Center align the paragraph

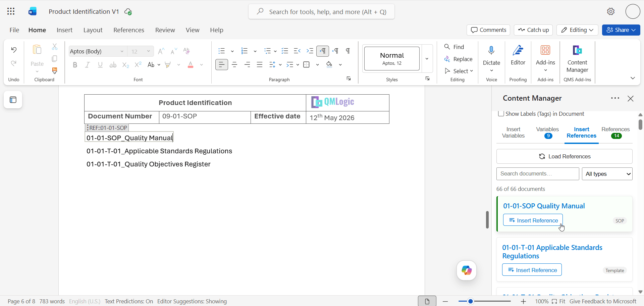point(234,65)
